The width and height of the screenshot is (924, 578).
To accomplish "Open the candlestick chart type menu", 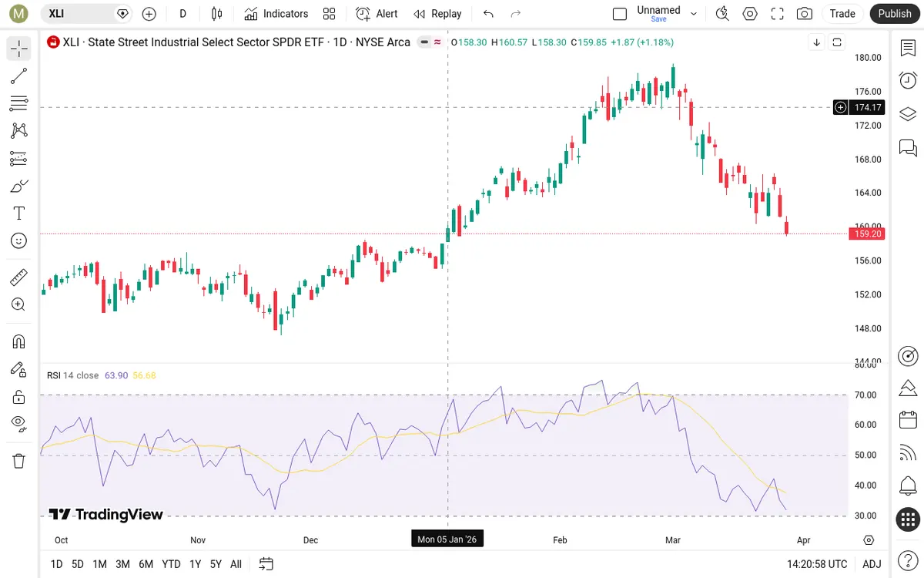I will click(x=216, y=14).
